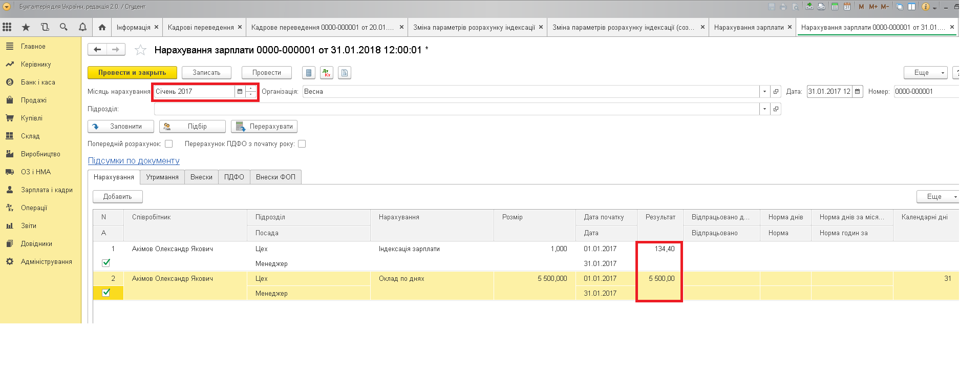Image resolution: width=980 pixels, height=369 pixels.
Task: Navigate forward with the right arrow
Action: tap(116, 50)
